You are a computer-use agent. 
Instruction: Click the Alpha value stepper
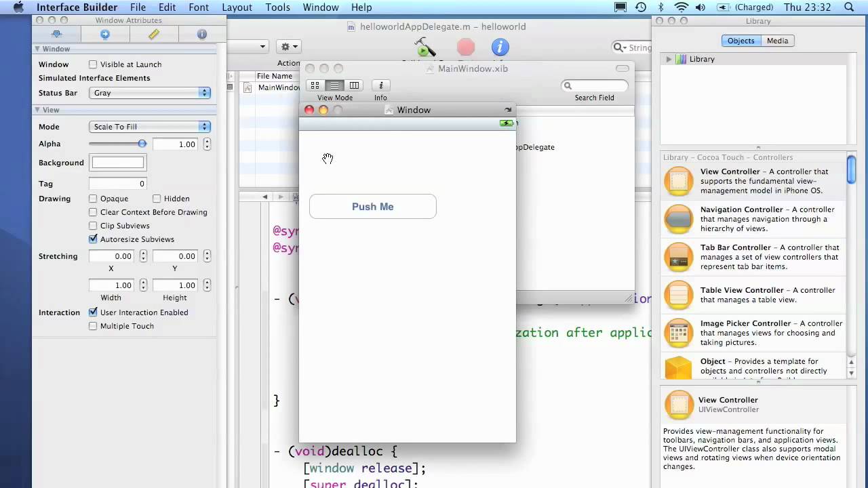click(207, 144)
